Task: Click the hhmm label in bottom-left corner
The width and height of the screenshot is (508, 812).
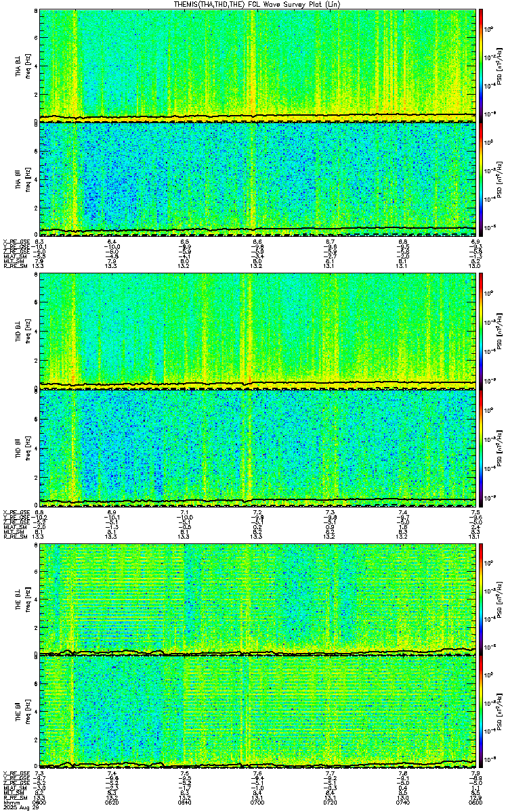Action: click(x=9, y=803)
